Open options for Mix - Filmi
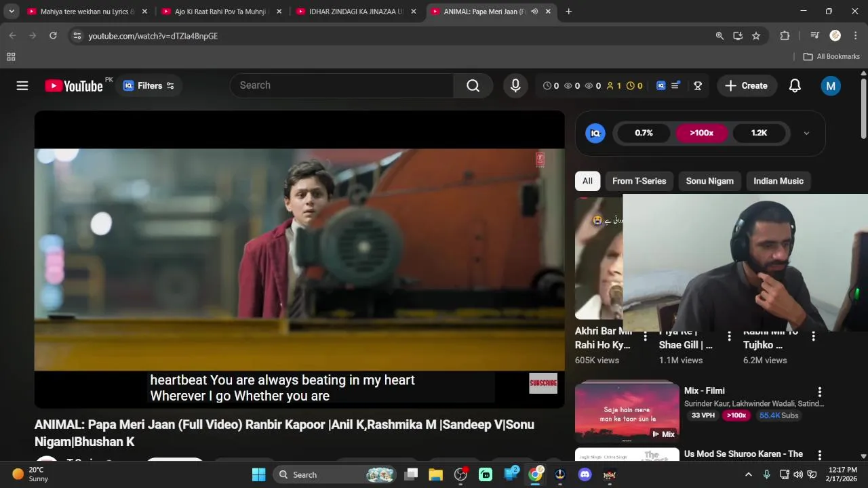Image resolution: width=868 pixels, height=488 pixels. tap(819, 392)
